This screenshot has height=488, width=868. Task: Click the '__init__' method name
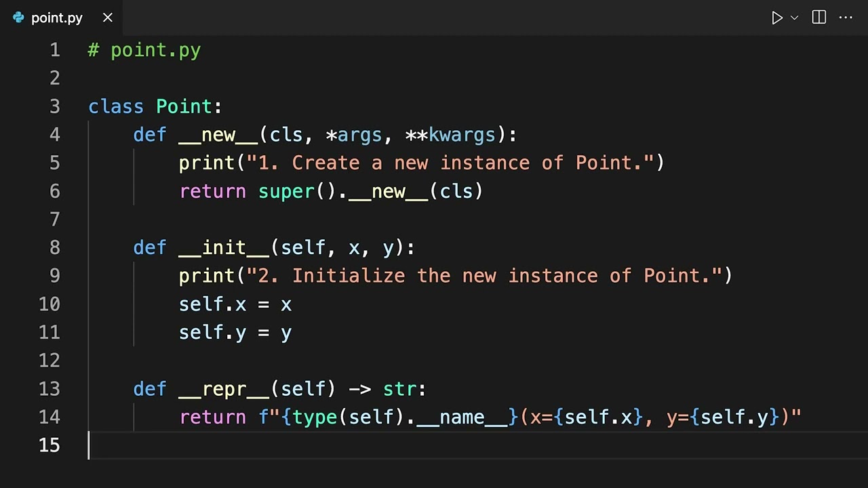(x=224, y=247)
